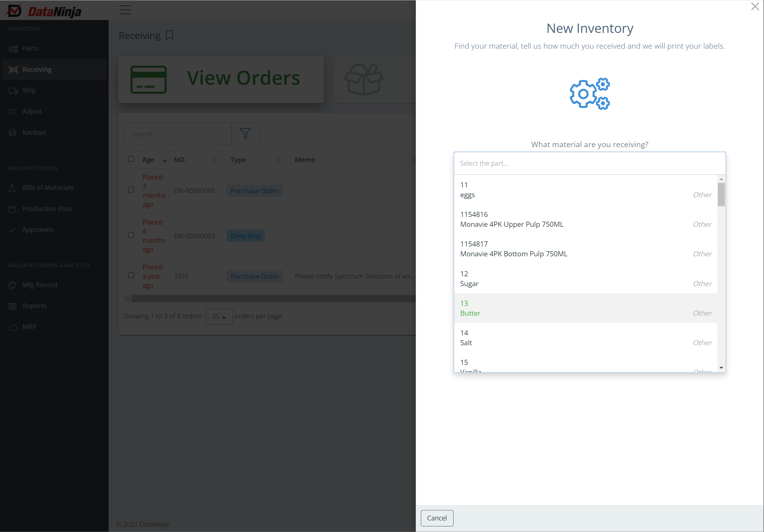Go to Production Plan in sidebar
764x532 pixels.
click(x=46, y=208)
